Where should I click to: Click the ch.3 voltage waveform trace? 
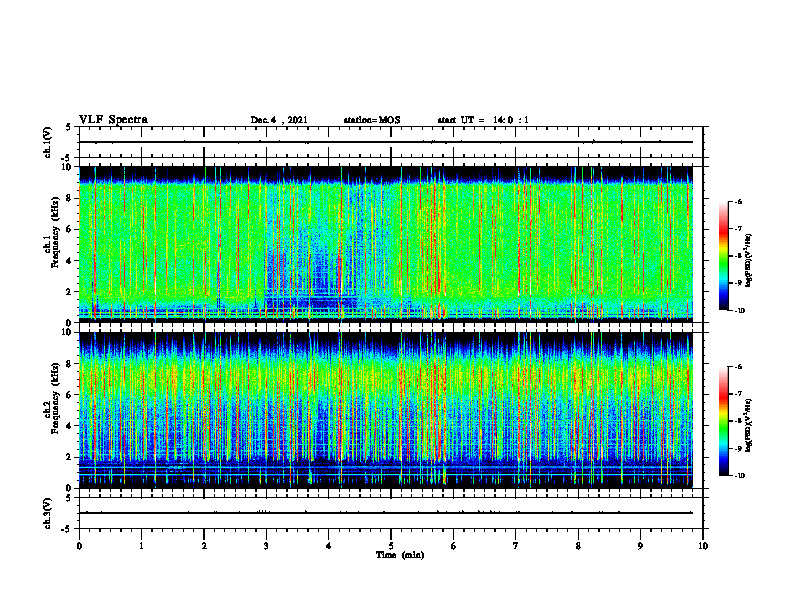click(386, 513)
